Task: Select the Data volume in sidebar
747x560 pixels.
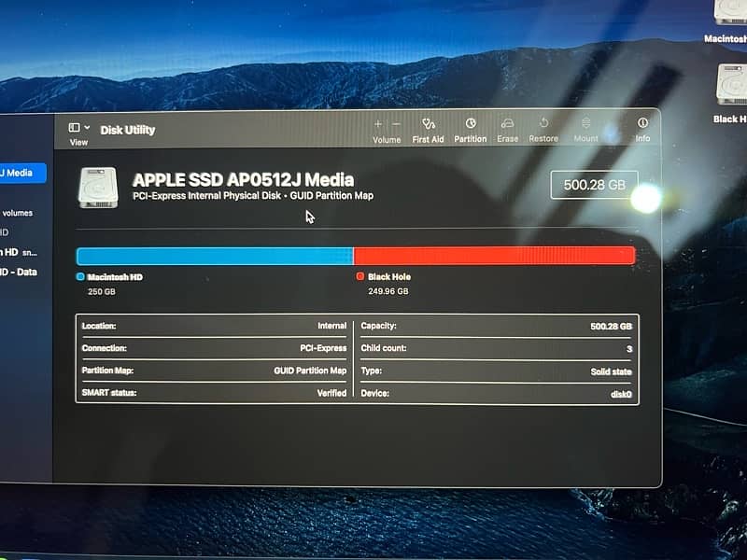Action: pyautogui.click(x=19, y=272)
